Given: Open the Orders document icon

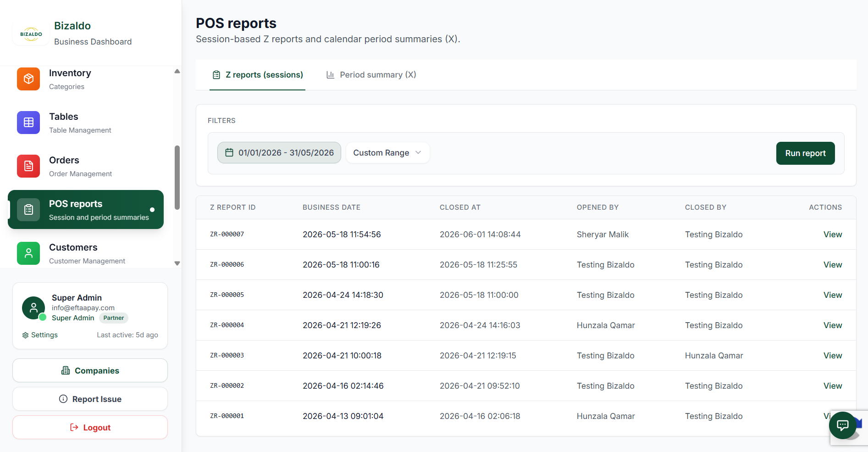Looking at the screenshot, I should coord(28,166).
